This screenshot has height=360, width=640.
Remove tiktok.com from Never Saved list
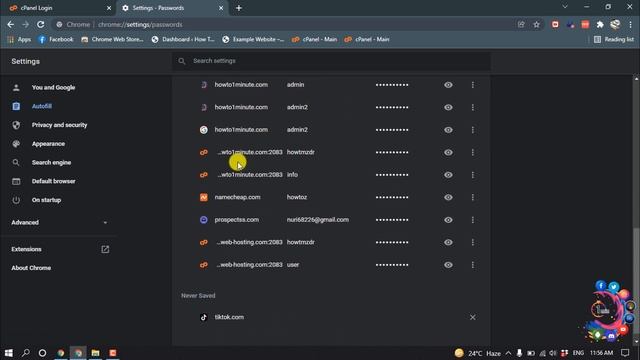click(x=472, y=317)
